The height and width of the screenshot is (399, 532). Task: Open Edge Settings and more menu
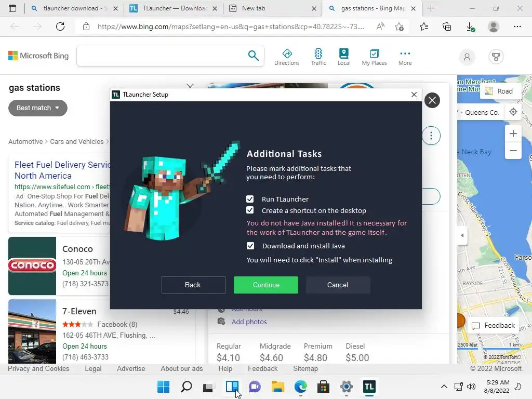tap(517, 26)
